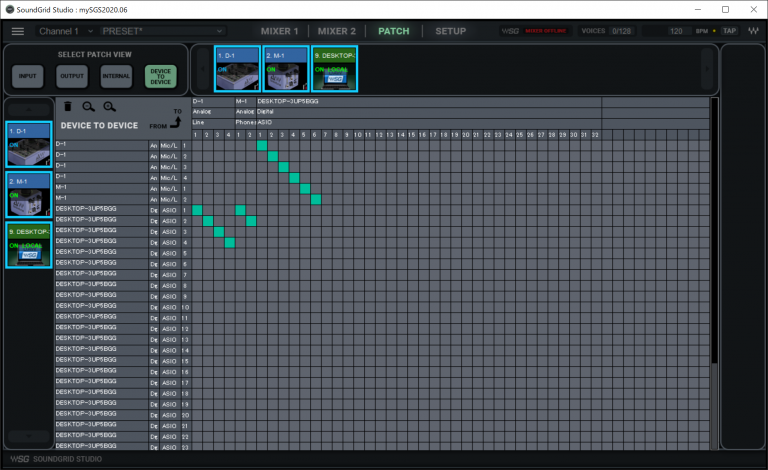This screenshot has width=768, height=470.
Task: Select the M-1 device in the top device strip
Action: 286,67
